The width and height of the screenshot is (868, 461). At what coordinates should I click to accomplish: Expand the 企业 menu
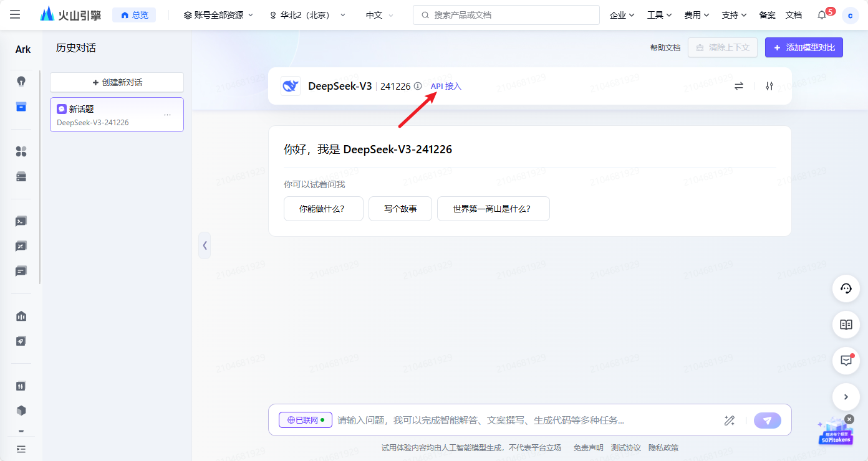622,15
